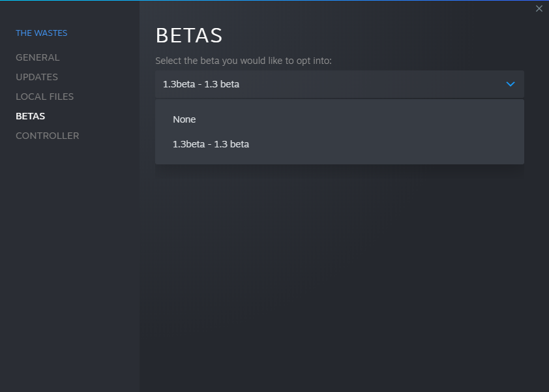This screenshot has height=392, width=549.
Task: Click blank row space right of 1.3beta option
Action: 391,144
